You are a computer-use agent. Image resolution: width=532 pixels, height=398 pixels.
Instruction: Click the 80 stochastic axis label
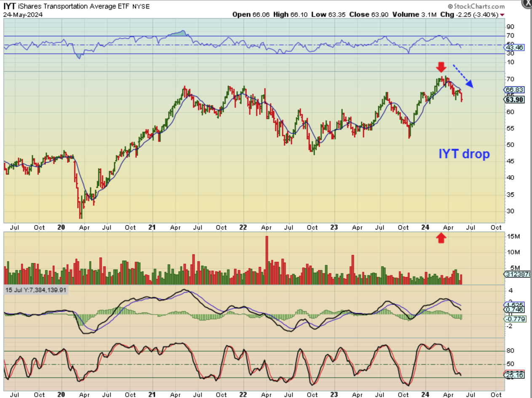(x=510, y=351)
